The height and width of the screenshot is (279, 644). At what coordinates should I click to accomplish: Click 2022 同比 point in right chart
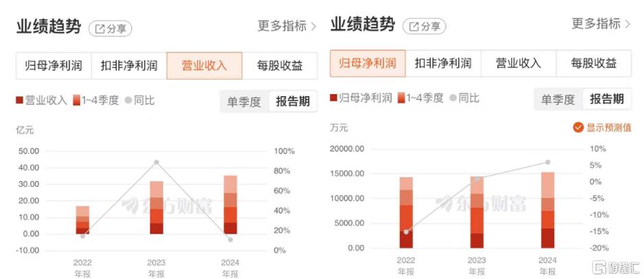point(406,232)
